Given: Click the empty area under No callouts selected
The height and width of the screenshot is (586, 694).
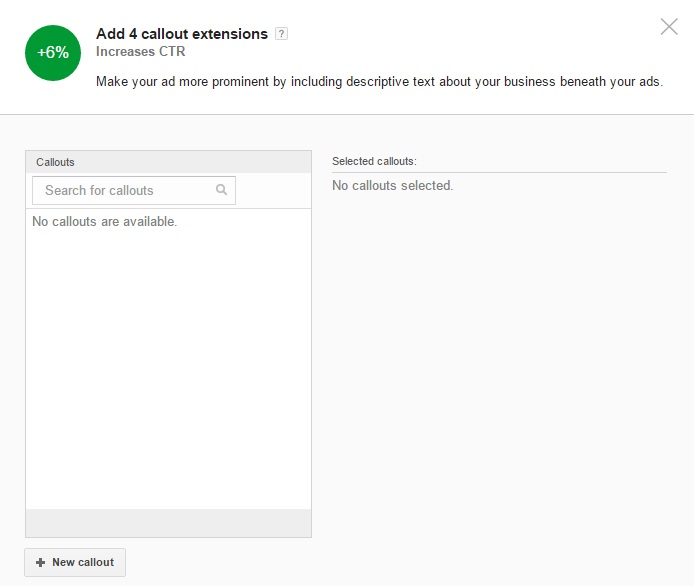Looking at the screenshot, I should [499, 354].
